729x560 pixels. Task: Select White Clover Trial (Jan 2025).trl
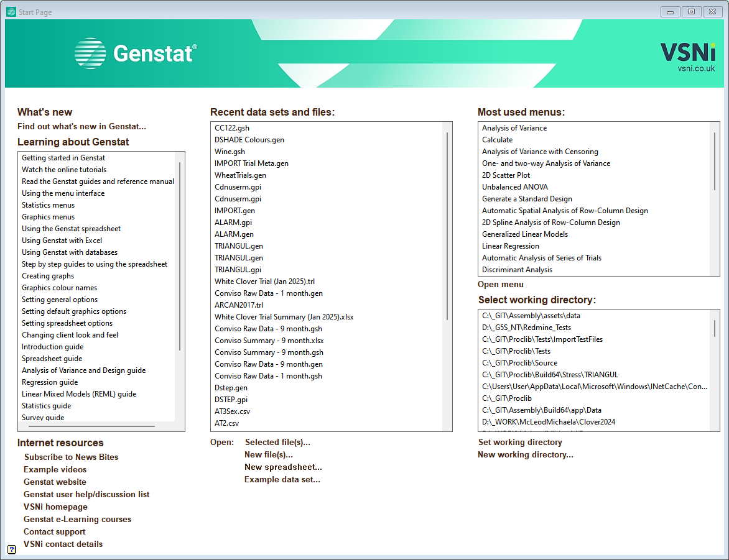(264, 282)
